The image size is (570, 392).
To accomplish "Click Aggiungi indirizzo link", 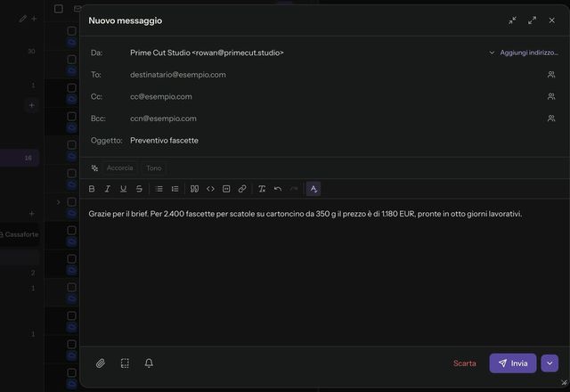I will point(529,53).
